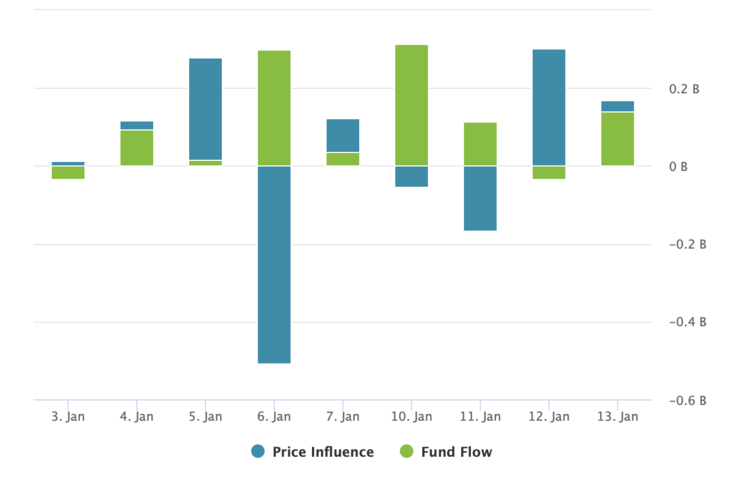Click the 13. Jan x-axis label
750x486 pixels.
click(x=617, y=416)
